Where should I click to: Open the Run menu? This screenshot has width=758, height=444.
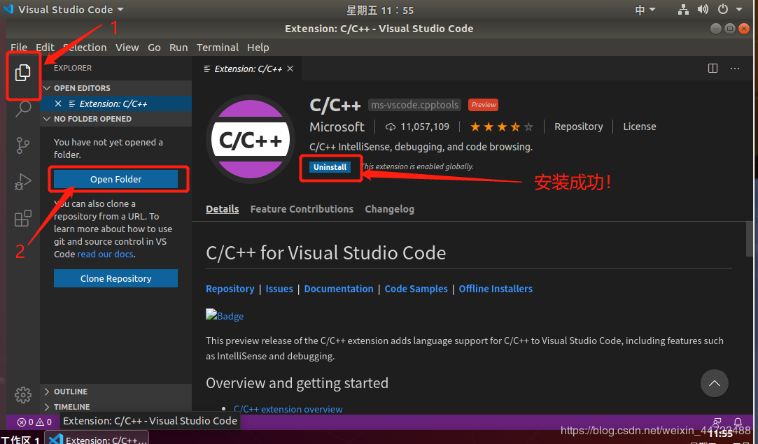point(178,47)
